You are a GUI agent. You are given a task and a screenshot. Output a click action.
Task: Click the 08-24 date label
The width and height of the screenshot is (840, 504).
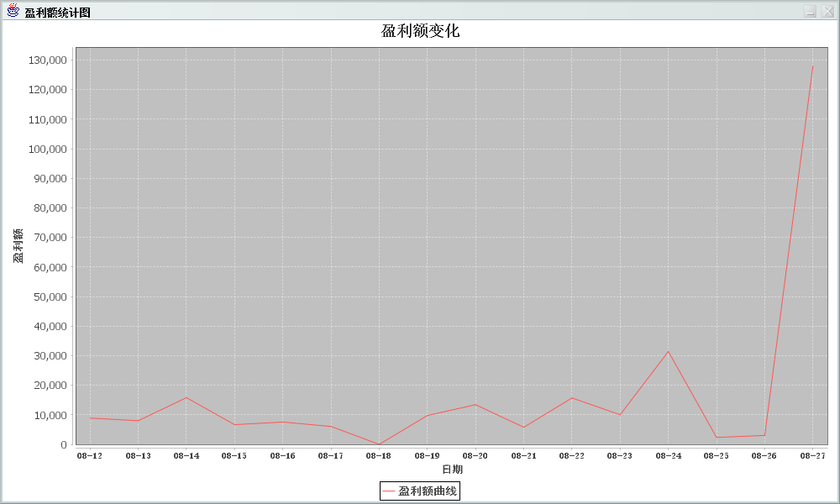coord(669,456)
